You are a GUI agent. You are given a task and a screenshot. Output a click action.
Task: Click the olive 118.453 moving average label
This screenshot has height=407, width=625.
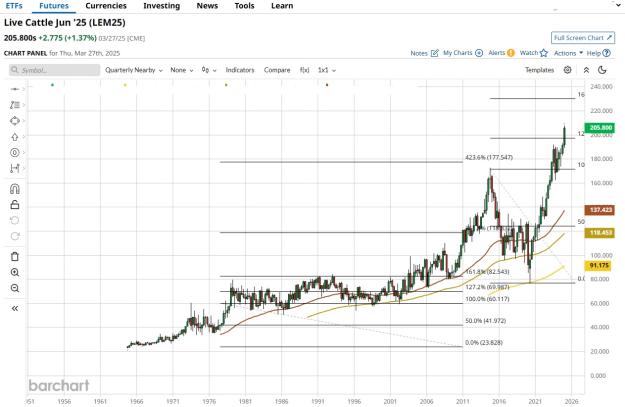click(600, 233)
